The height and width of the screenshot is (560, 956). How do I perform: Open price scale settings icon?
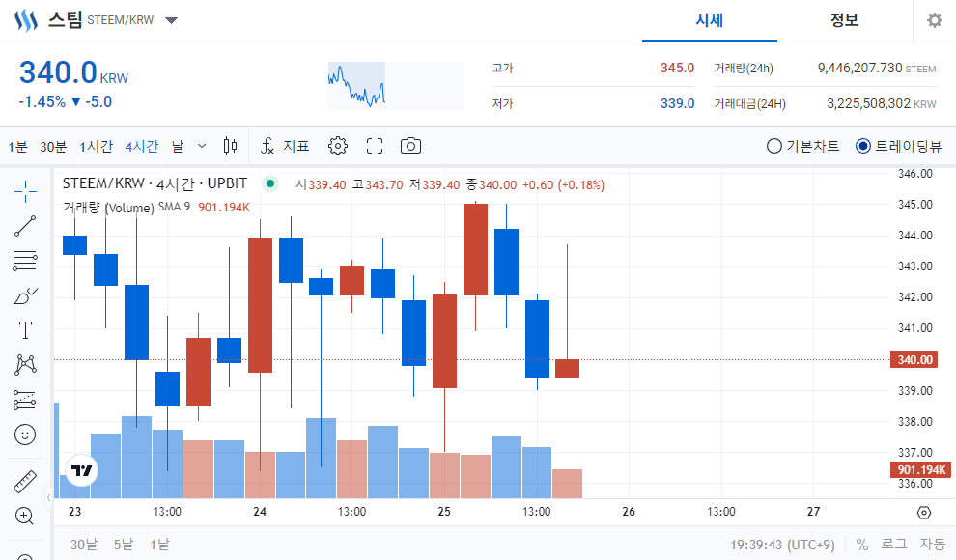click(x=924, y=513)
